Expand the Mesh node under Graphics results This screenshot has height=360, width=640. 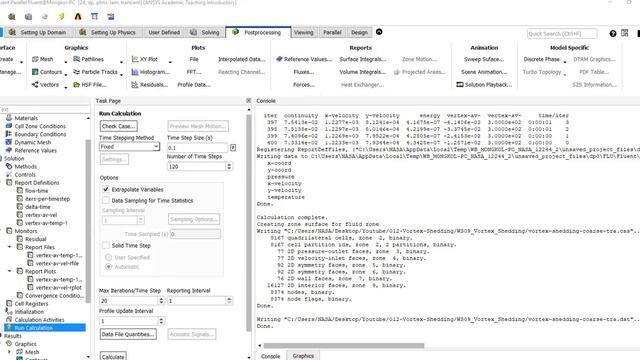pos(10,352)
